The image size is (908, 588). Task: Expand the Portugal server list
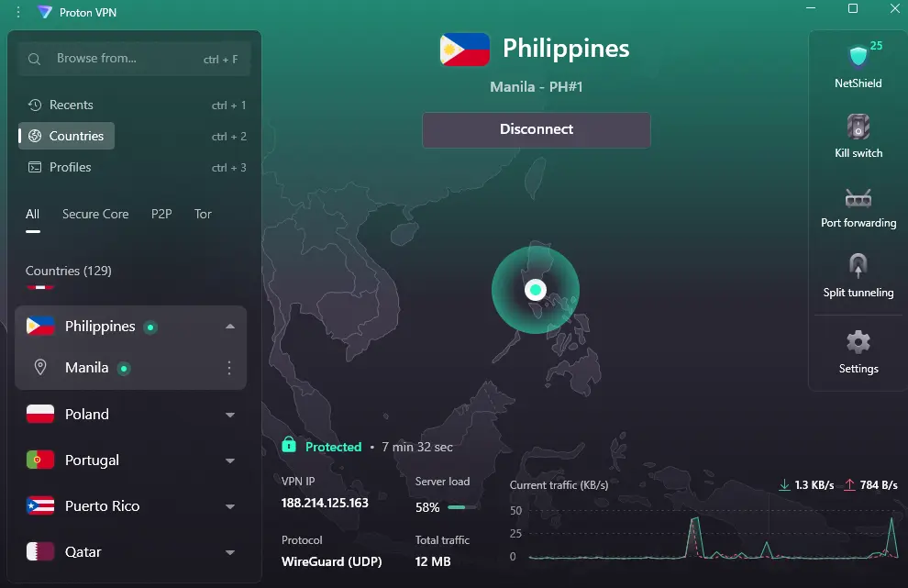pyautogui.click(x=230, y=460)
